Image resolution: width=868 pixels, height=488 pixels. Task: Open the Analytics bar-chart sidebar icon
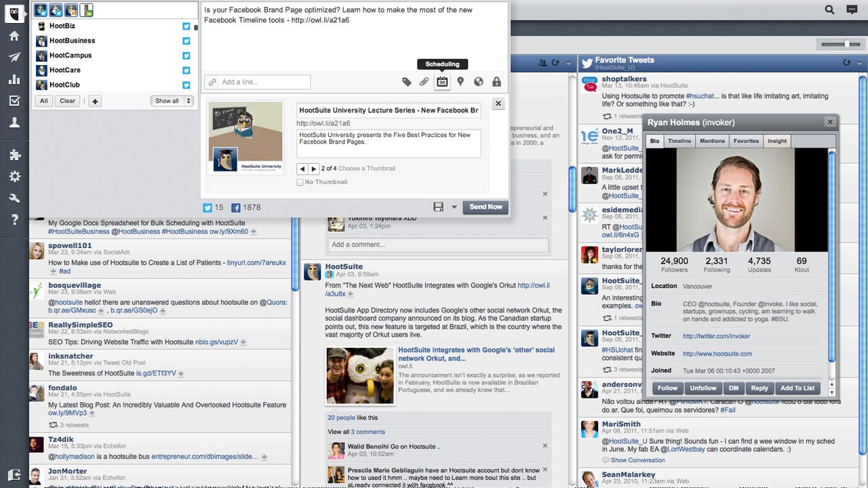coord(14,79)
